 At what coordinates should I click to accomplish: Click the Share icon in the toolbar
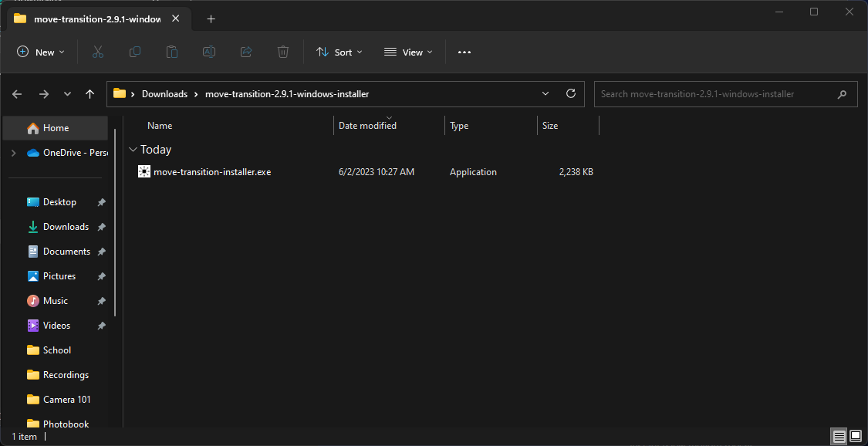point(245,52)
